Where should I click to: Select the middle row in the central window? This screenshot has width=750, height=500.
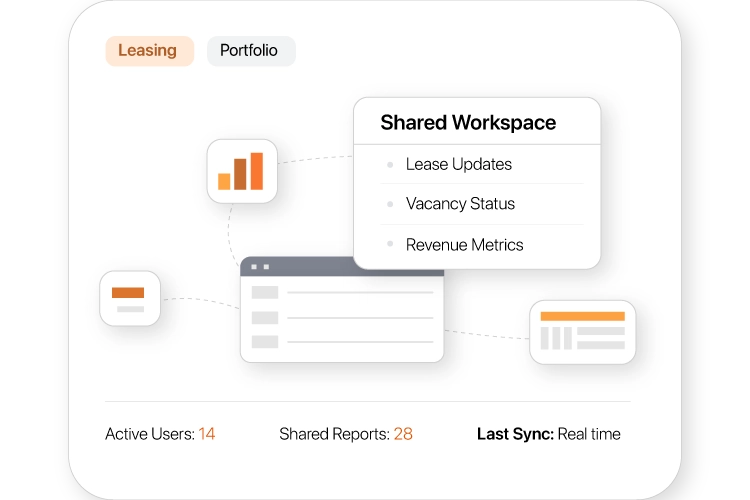(x=342, y=318)
